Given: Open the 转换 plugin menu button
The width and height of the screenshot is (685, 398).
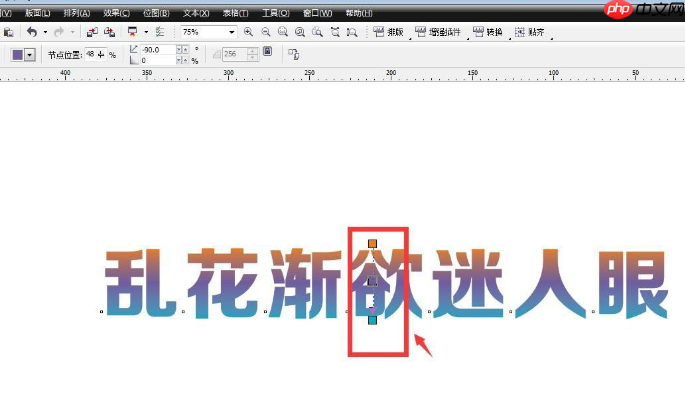Looking at the screenshot, I should pos(488,32).
